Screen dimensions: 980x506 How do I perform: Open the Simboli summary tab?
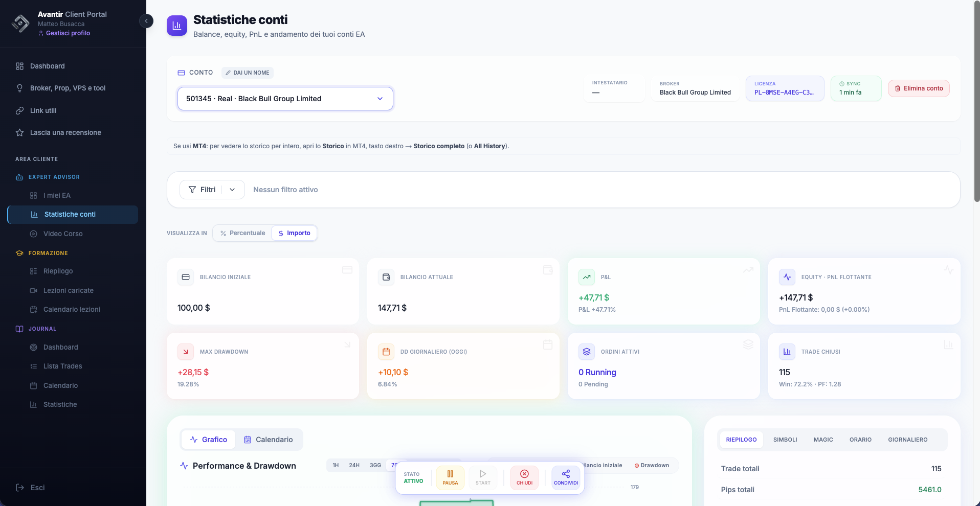[785, 440]
